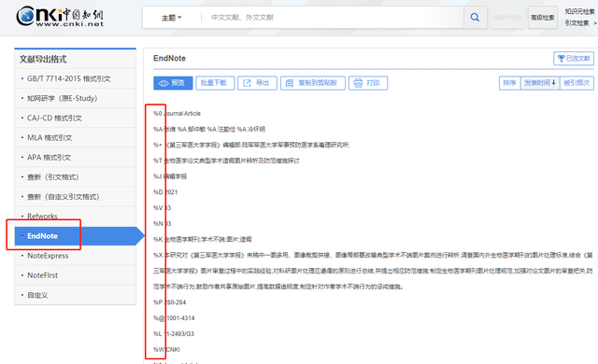Open 引文检索 link
This screenshot has width=598, height=364.
pyautogui.click(x=577, y=22)
